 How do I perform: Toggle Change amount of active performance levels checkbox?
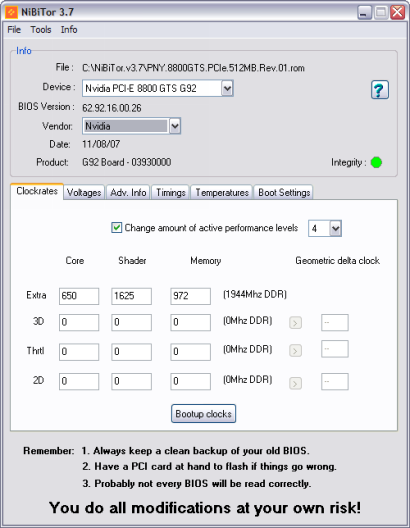click(116, 228)
